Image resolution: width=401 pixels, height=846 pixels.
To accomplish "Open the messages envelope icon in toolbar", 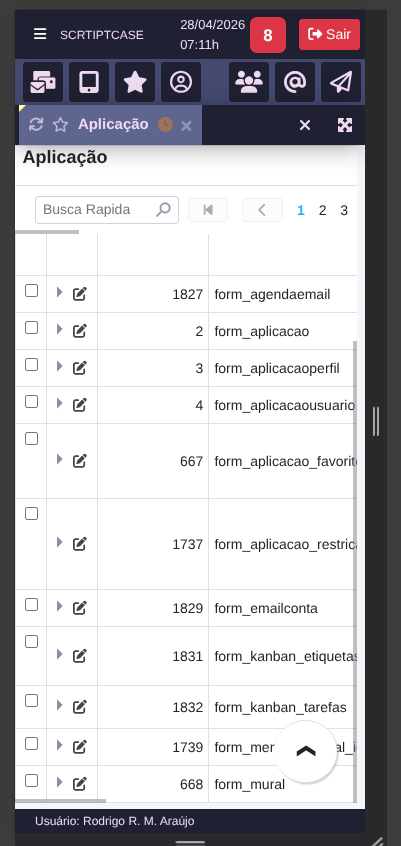I will click(x=43, y=82).
